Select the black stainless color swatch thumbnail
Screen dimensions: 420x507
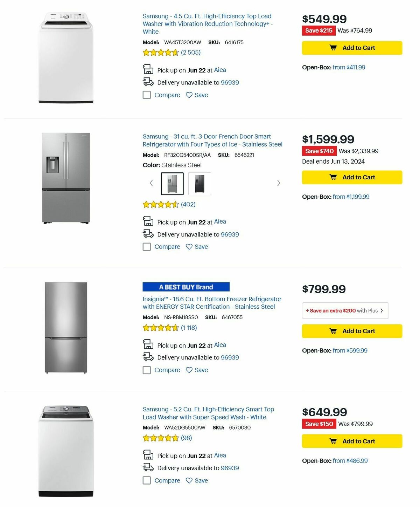tap(200, 184)
